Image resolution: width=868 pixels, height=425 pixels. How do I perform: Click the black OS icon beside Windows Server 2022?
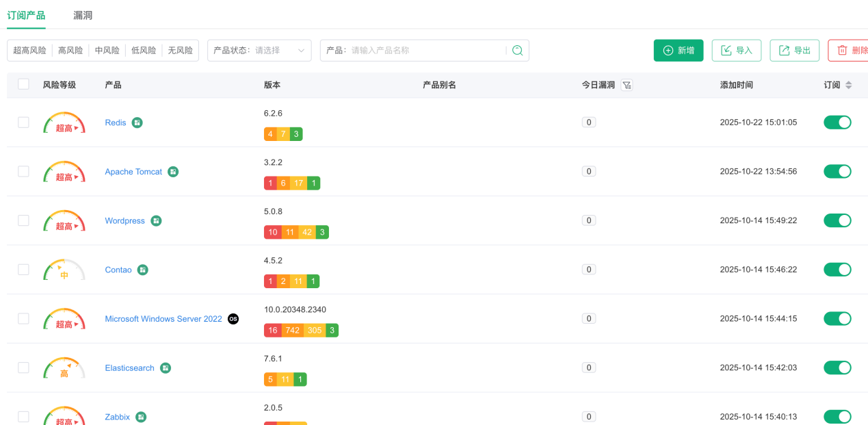(x=233, y=319)
